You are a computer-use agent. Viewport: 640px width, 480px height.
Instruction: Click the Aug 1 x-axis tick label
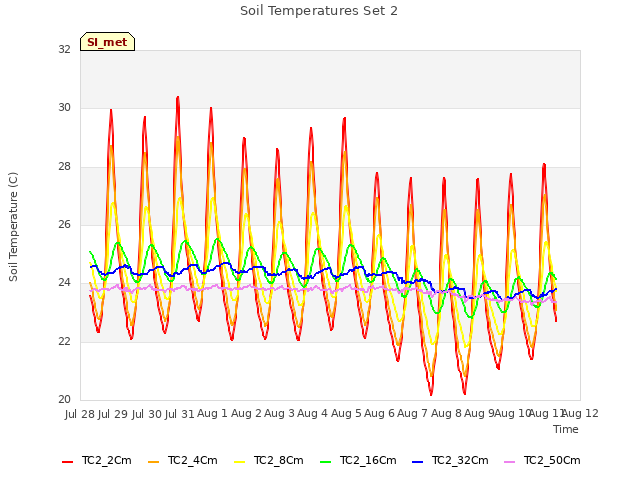pyautogui.click(x=212, y=414)
